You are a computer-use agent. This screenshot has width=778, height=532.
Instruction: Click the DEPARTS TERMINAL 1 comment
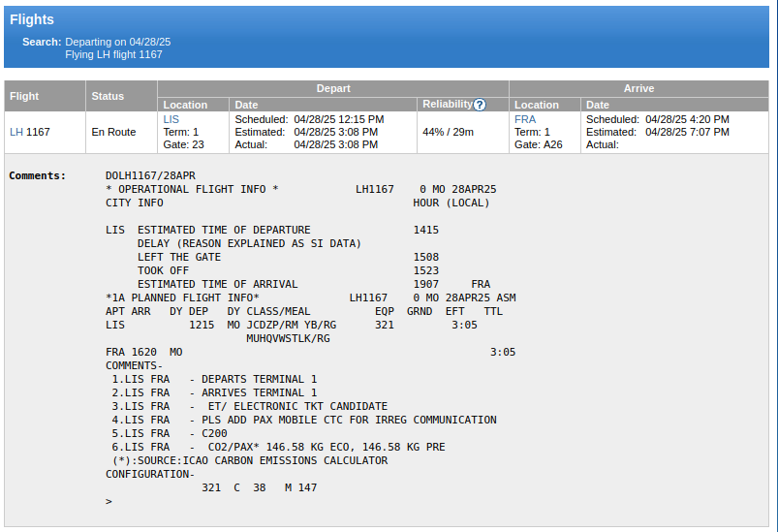click(214, 379)
